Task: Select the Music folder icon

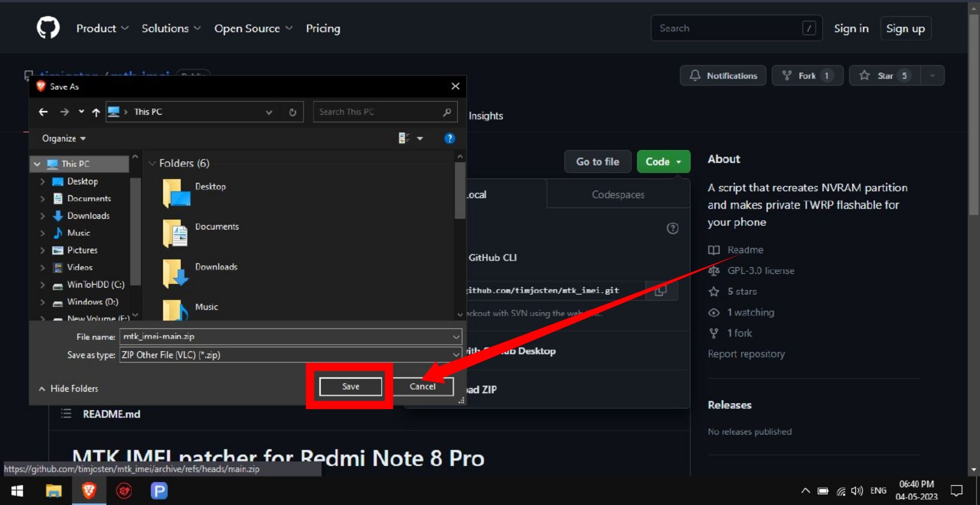Action: click(176, 310)
